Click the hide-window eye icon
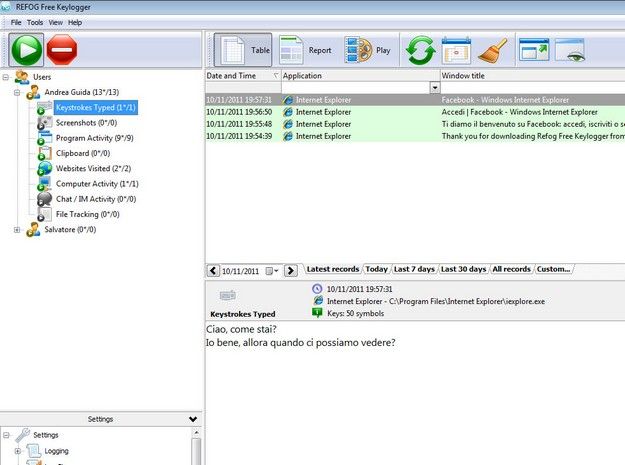This screenshot has width=625, height=465. coord(570,50)
